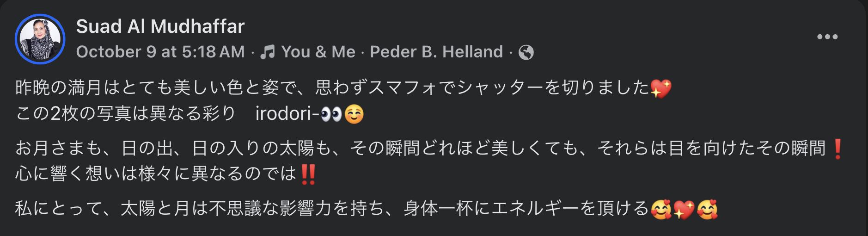Click the final heart-face emoji ending the post

[707, 210]
